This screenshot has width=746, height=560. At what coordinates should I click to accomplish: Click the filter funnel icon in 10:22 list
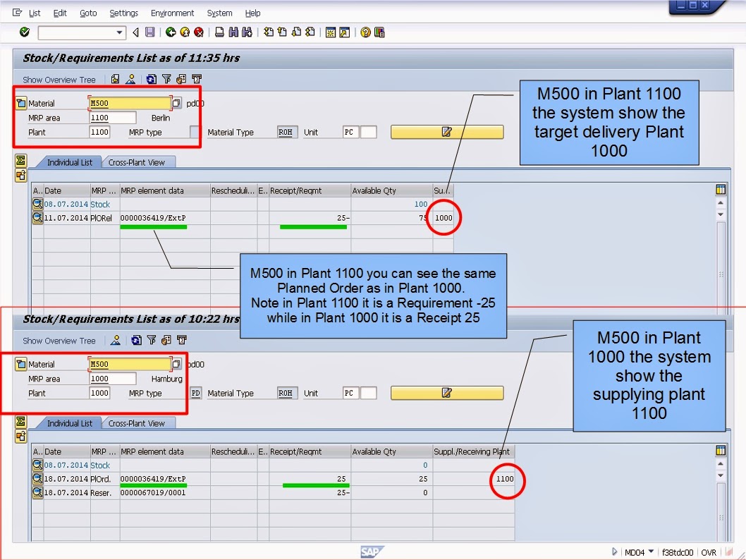(x=152, y=340)
